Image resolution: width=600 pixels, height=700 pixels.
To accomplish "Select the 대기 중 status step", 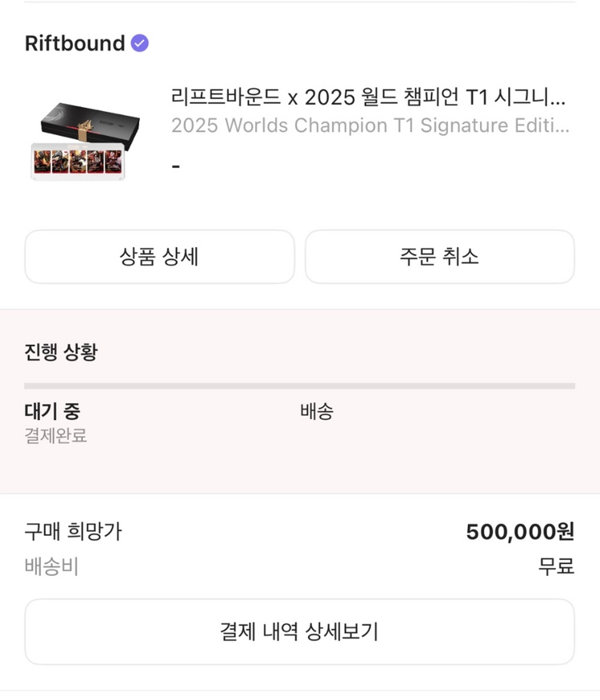I will 52,411.
